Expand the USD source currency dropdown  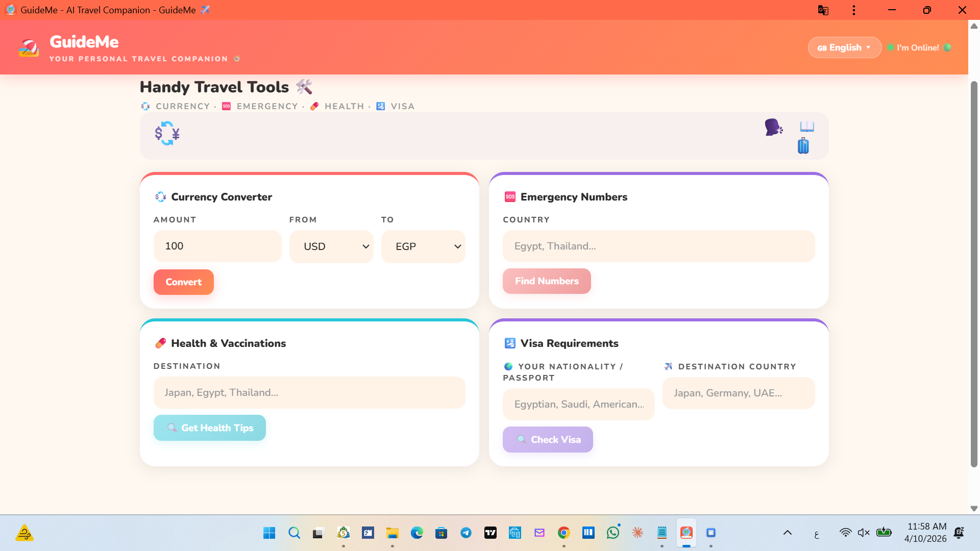click(x=331, y=246)
